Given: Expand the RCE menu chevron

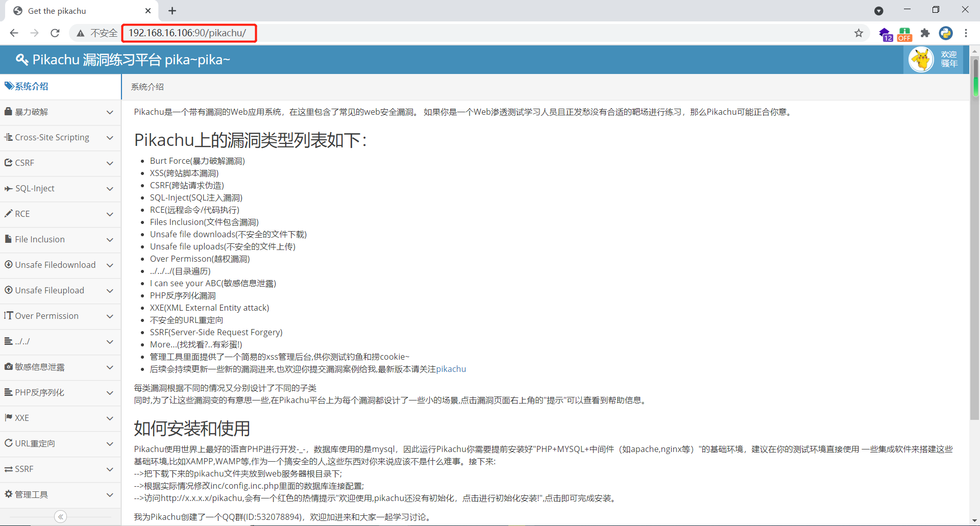Looking at the screenshot, I should pos(110,214).
